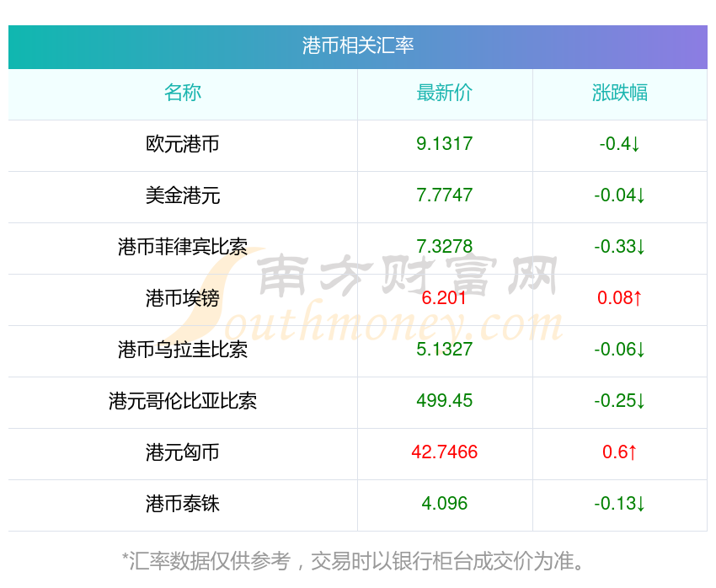Click the price value 7.3278

click(444, 247)
